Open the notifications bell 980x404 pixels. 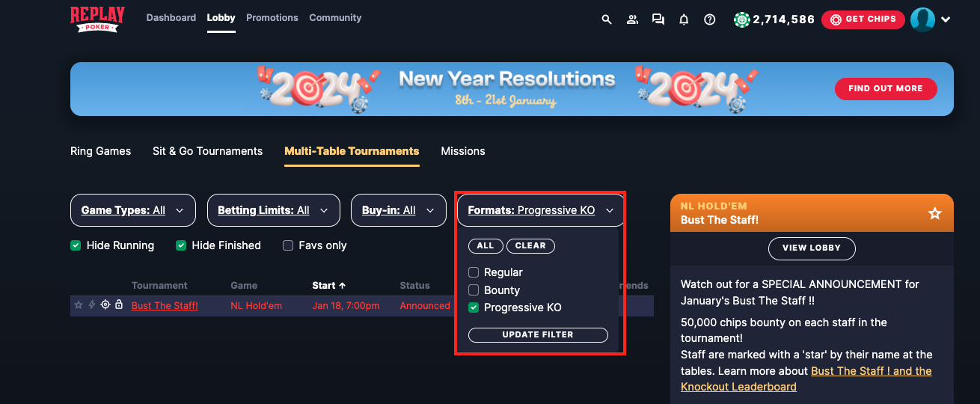click(684, 19)
